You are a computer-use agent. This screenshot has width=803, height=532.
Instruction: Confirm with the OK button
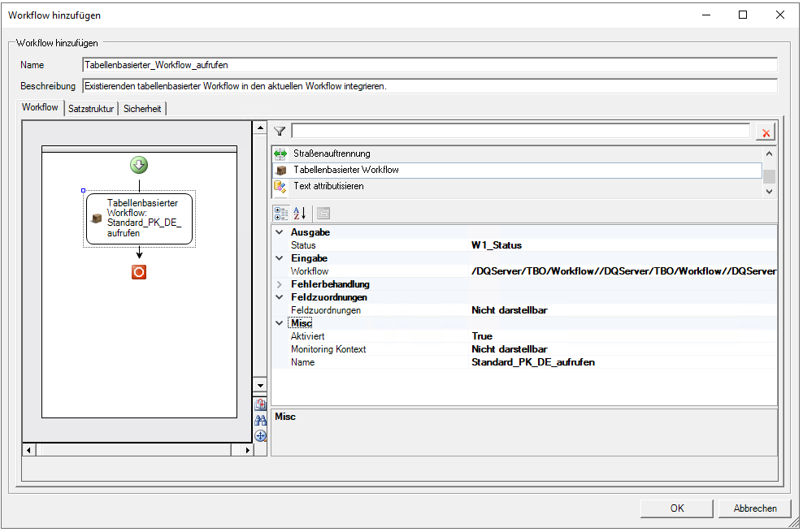click(676, 508)
